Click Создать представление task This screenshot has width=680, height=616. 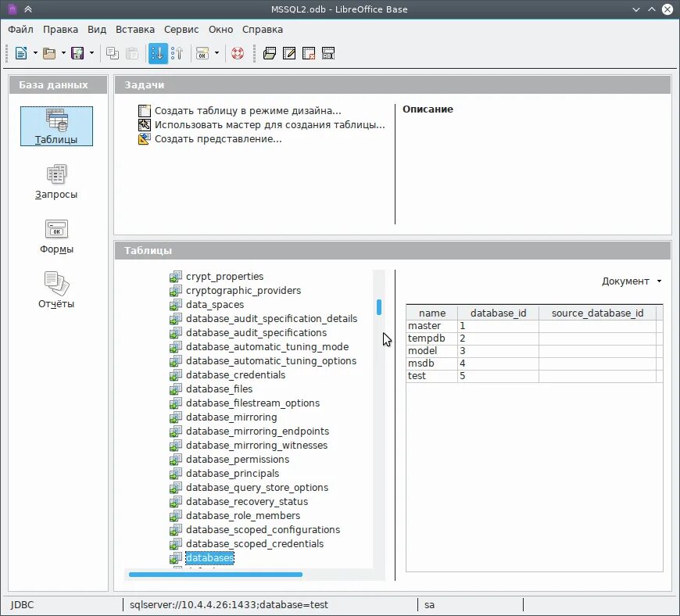coord(218,139)
